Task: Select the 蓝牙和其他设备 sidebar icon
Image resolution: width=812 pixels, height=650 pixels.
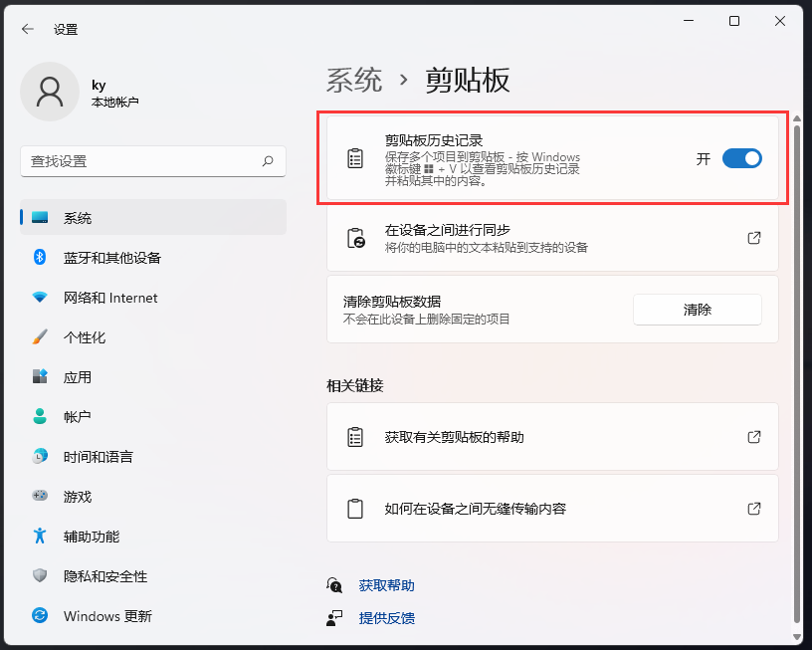Action: tap(39, 258)
